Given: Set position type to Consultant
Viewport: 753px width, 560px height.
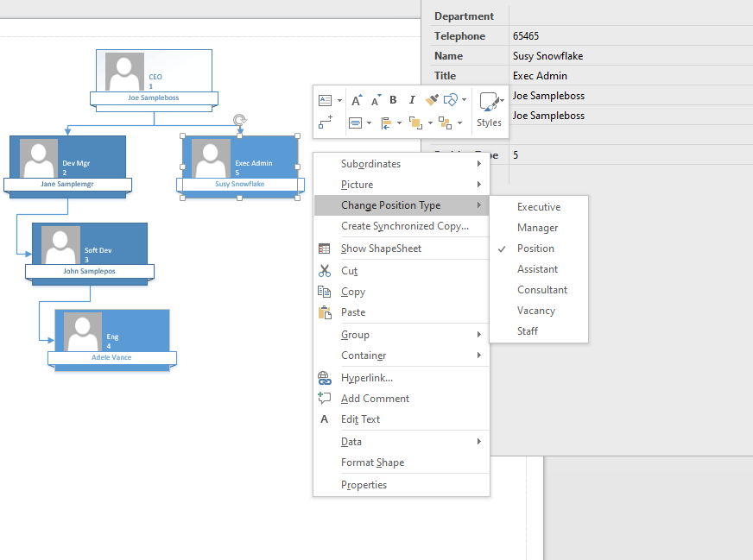Looking at the screenshot, I should click(x=539, y=290).
